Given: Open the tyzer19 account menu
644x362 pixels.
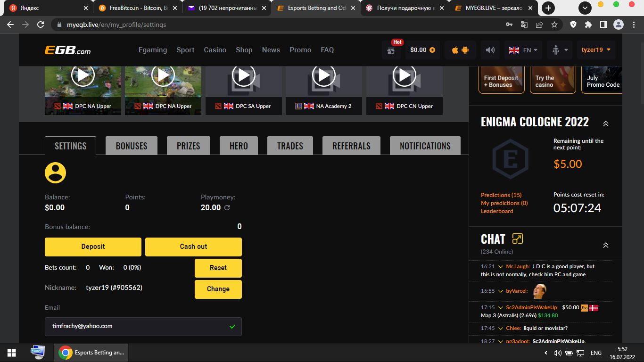Looking at the screenshot, I should pos(596,50).
